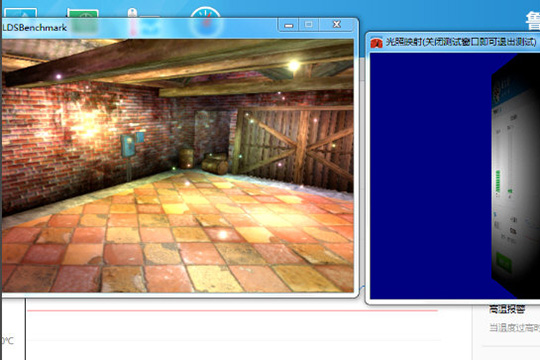Close the LDSBenchmark window
Image resolution: width=540 pixels, height=360 pixels.
(336, 24)
